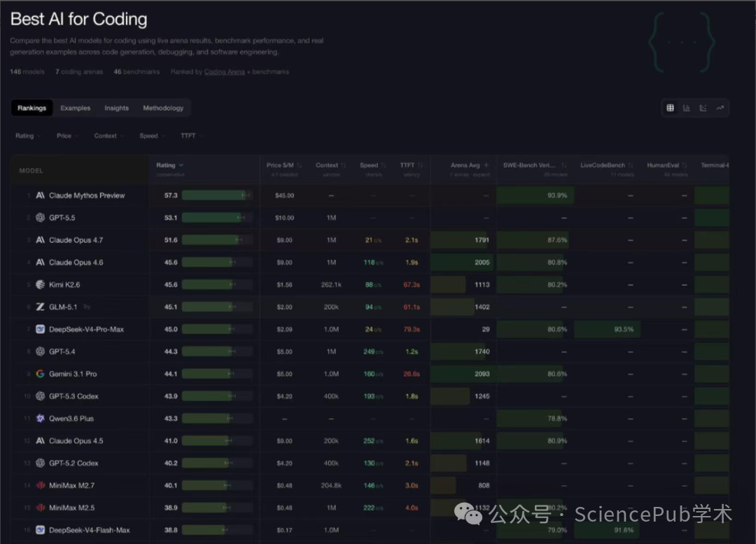Click Try badge next to GLM-5.1
The width and height of the screenshot is (756, 544).
pos(87,307)
